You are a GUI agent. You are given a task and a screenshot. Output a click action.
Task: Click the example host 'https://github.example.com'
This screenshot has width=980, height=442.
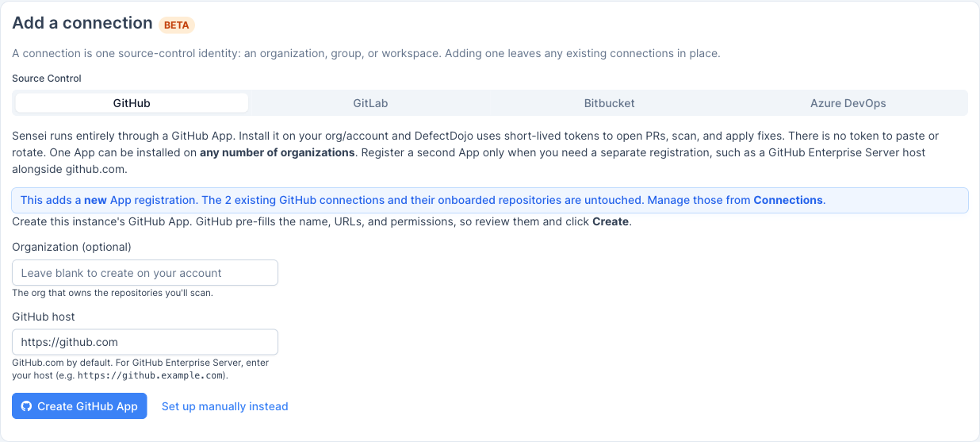pos(151,375)
